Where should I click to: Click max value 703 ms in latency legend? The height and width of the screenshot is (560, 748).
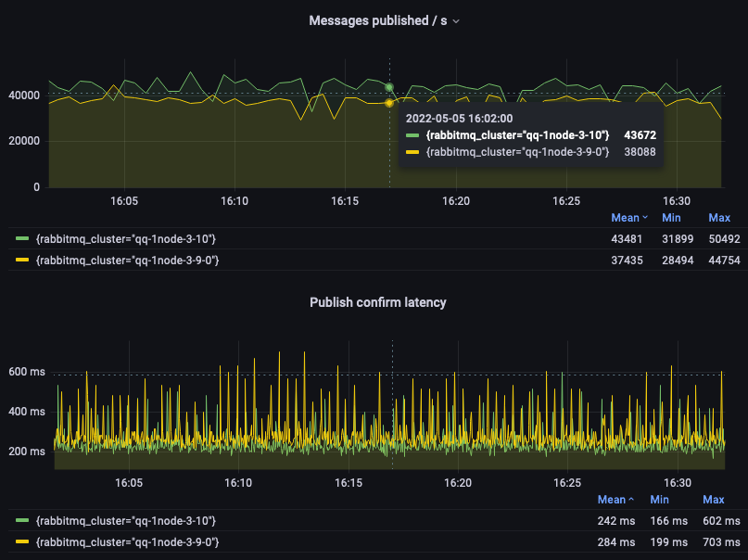(x=721, y=542)
